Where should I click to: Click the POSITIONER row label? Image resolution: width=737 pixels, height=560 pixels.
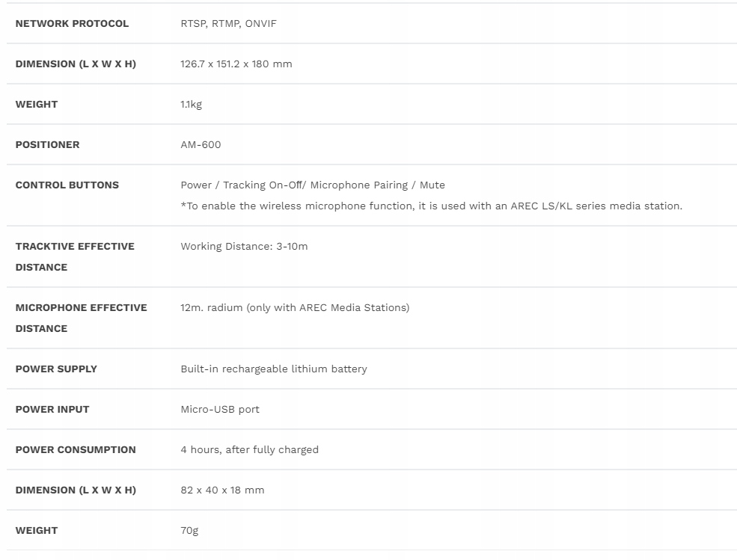47,144
